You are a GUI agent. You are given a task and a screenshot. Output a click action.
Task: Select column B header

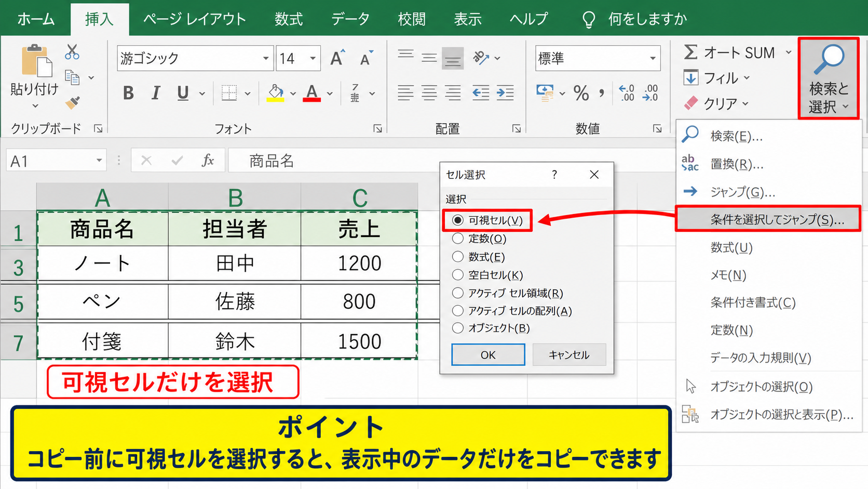[x=235, y=197]
